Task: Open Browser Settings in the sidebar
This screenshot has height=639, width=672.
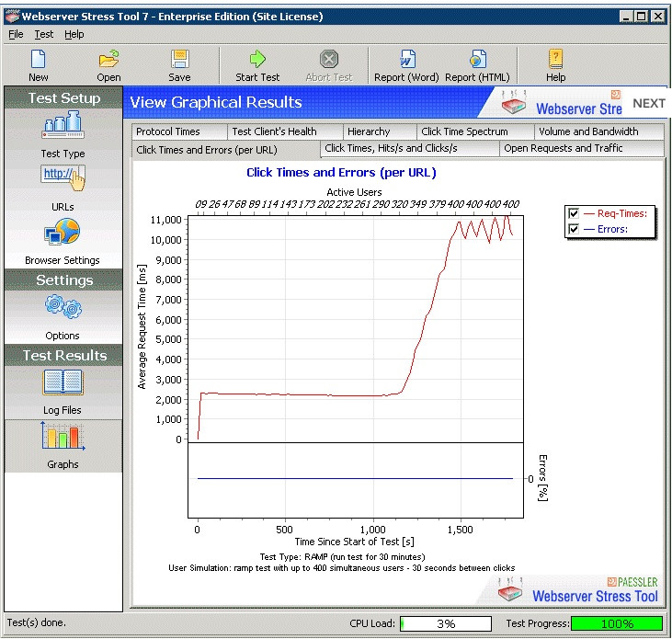Action: 63,233
